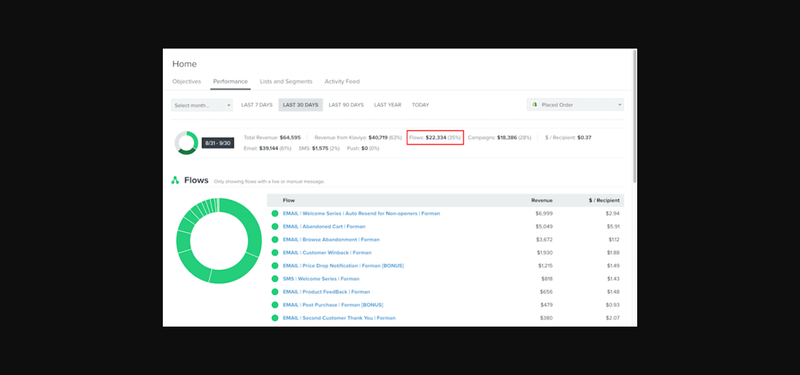Screen dimensions: 800x375
Task: Click the large Flows donut chart
Action: [219, 241]
